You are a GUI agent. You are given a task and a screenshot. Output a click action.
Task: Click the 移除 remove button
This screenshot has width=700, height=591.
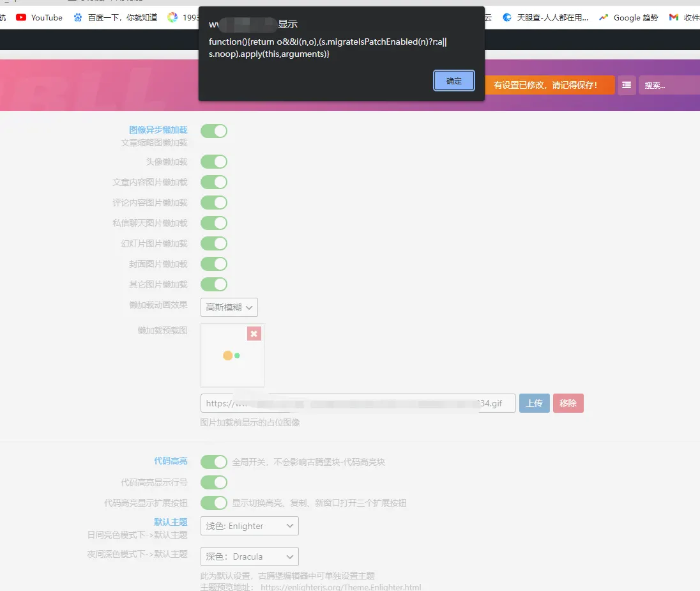tap(568, 403)
